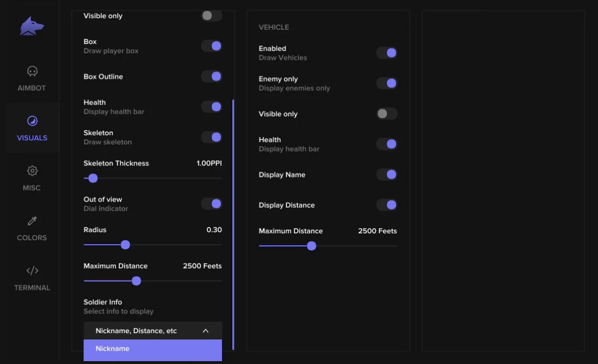Go to Colors using the eyedropper icon
The width and height of the screenshot is (598, 364).
[x=32, y=221]
